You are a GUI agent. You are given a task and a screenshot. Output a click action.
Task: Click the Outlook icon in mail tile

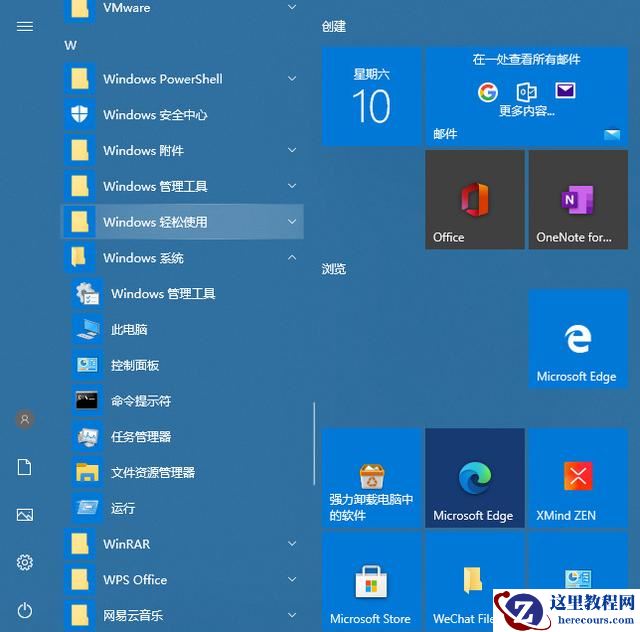(x=527, y=91)
